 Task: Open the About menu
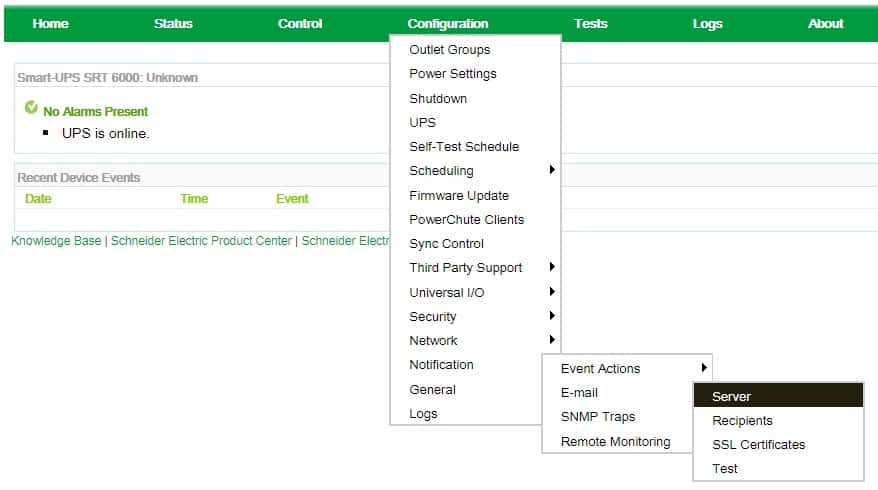pyautogui.click(x=825, y=24)
